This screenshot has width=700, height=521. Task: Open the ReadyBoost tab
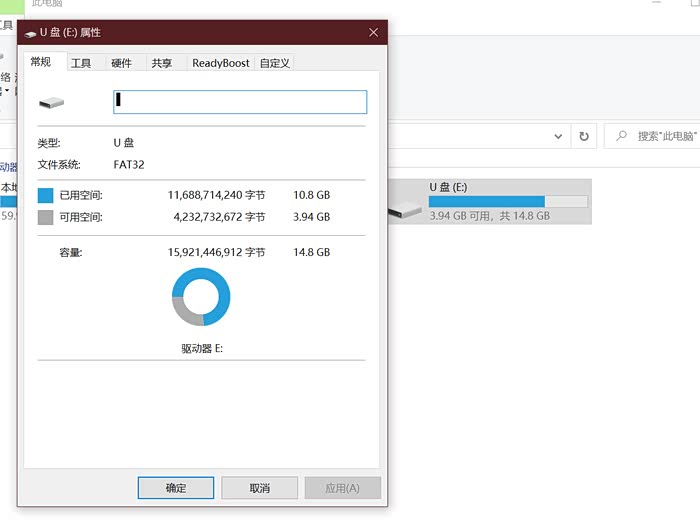tap(221, 63)
